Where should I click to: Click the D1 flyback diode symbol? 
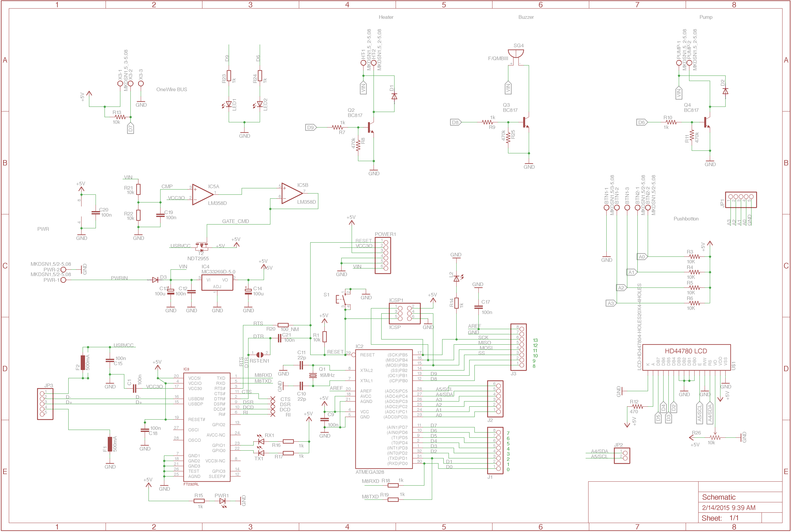[394, 96]
